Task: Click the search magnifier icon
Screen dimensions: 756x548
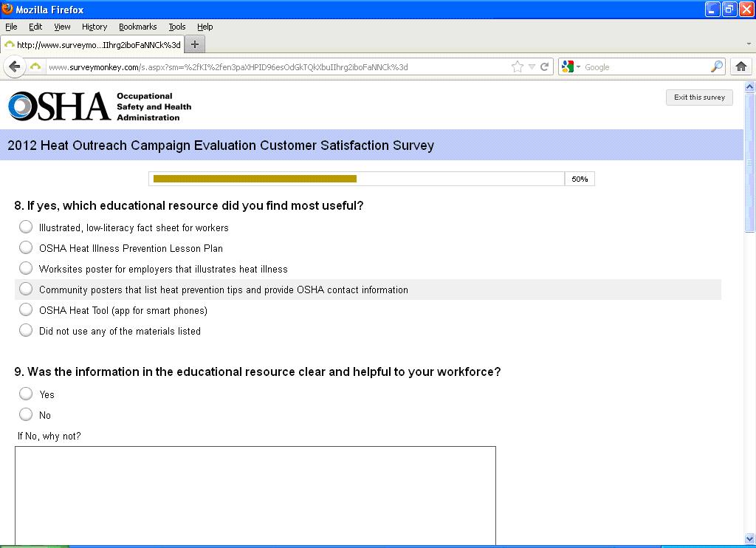Action: [x=717, y=66]
